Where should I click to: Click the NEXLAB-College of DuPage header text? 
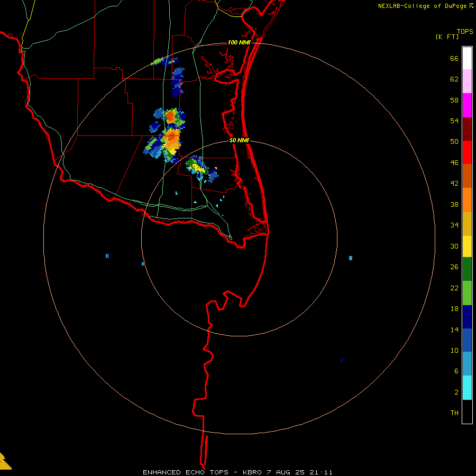[x=422, y=6]
